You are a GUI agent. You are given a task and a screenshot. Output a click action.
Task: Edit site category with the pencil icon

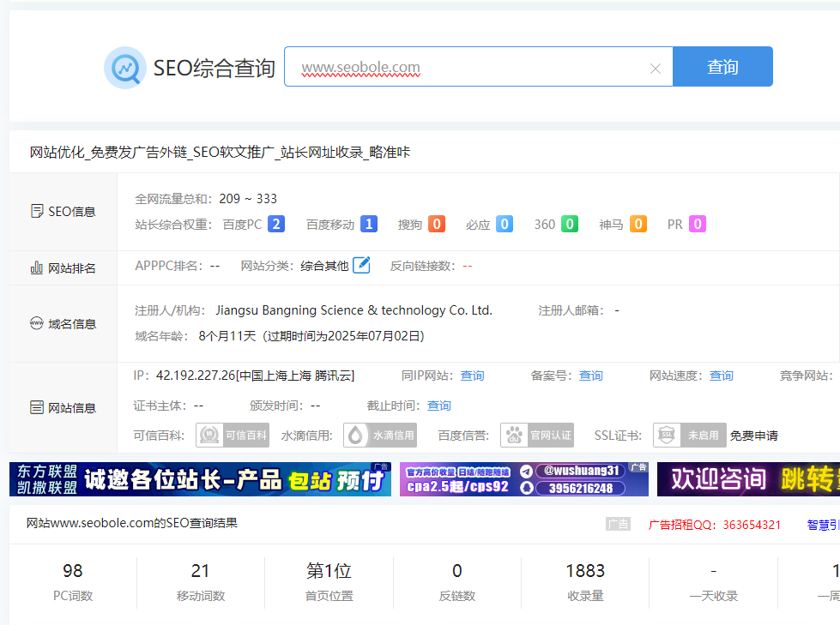click(361, 265)
